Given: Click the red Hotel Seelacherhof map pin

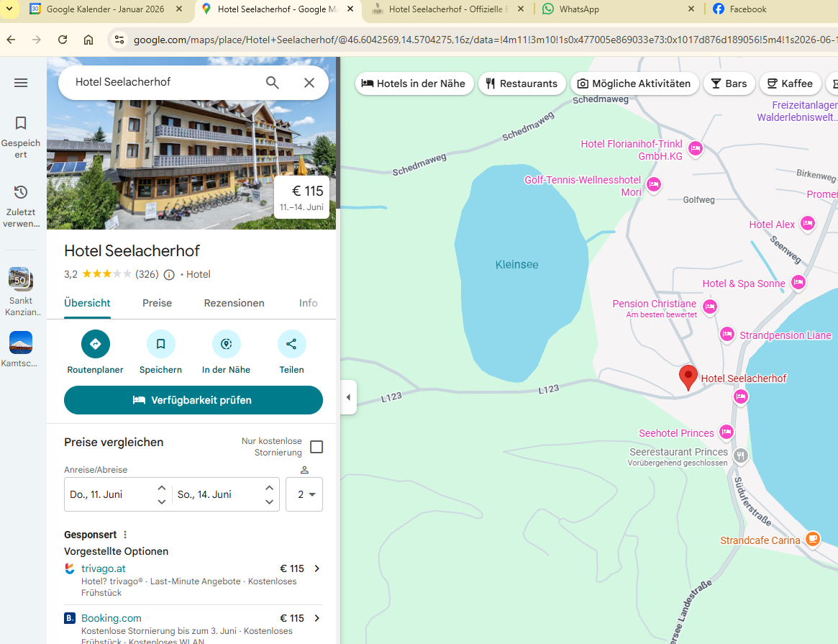Looking at the screenshot, I should pos(688,377).
